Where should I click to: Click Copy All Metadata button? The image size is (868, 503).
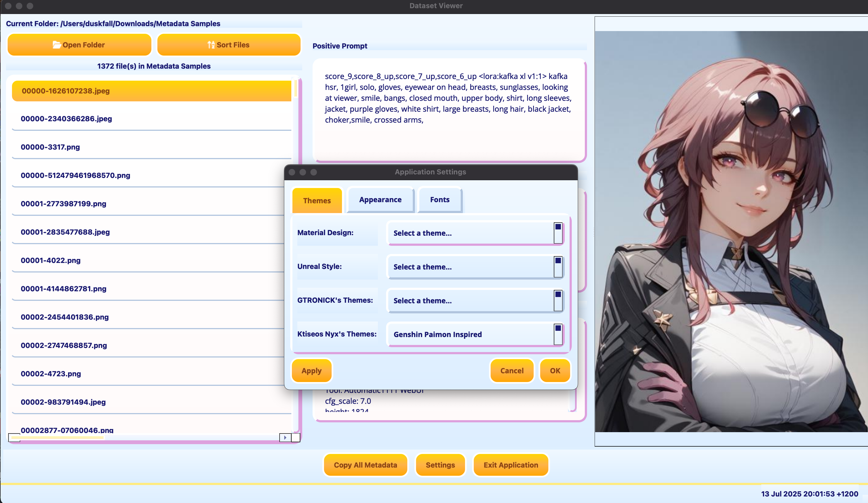(365, 465)
